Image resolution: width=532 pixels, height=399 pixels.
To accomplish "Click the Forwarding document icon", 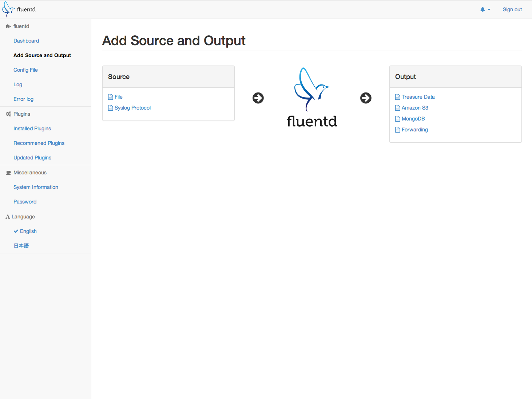I will coord(398,130).
